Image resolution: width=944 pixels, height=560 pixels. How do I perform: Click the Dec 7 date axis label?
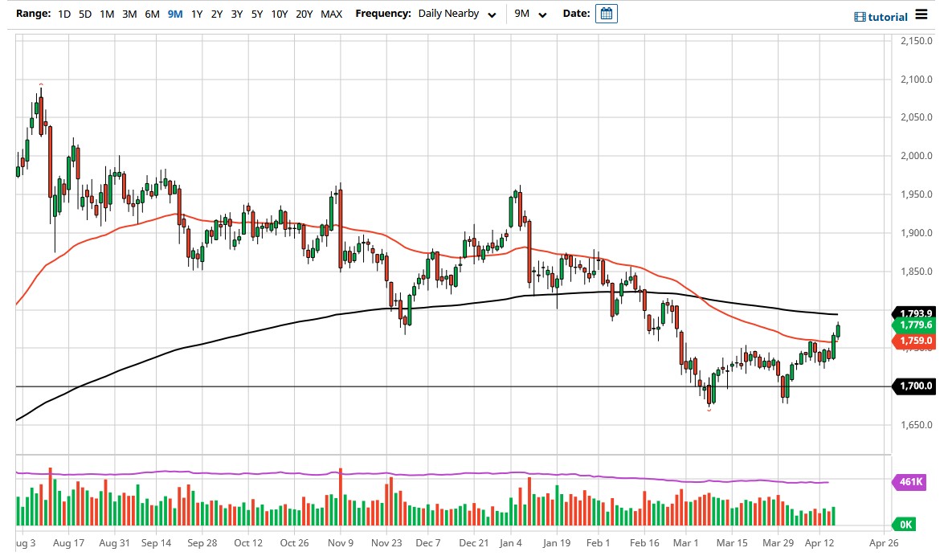tap(428, 543)
